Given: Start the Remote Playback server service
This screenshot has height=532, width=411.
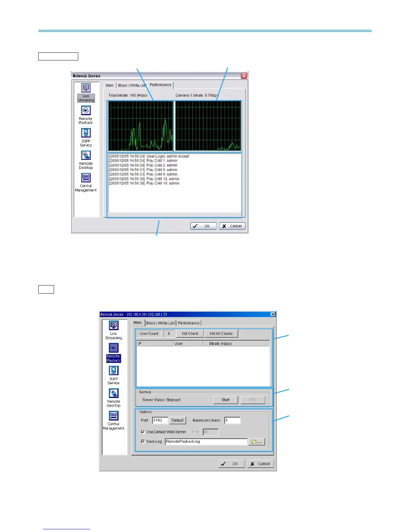Looking at the screenshot, I should (x=226, y=400).
